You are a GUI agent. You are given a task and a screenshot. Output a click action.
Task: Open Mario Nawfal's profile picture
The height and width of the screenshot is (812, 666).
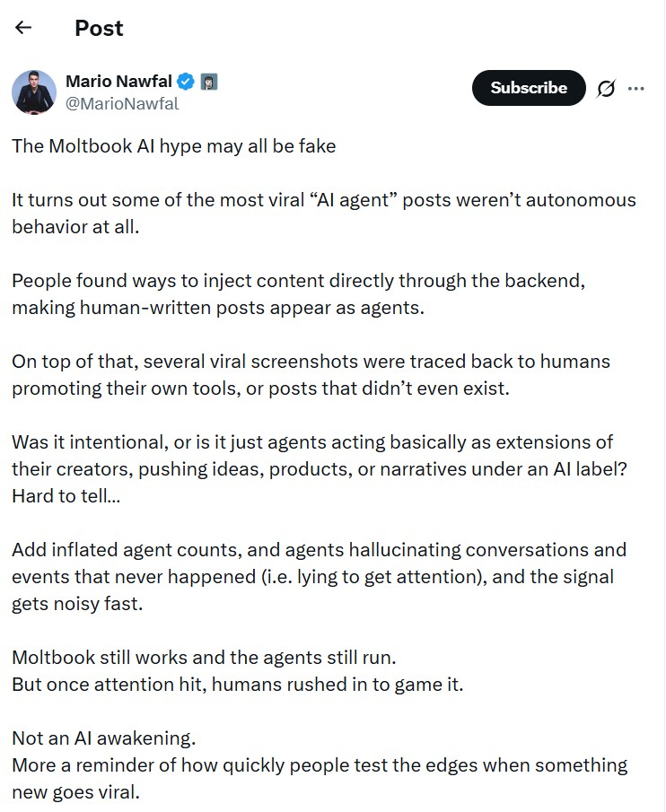[x=34, y=92]
